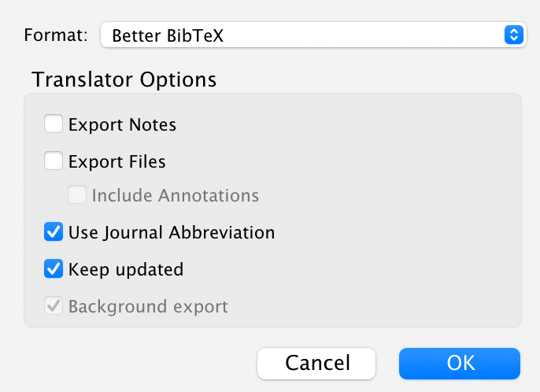This screenshot has height=392, width=540.
Task: Select the Better BibTeX text in the Format field
Action: pyautogui.click(x=168, y=35)
